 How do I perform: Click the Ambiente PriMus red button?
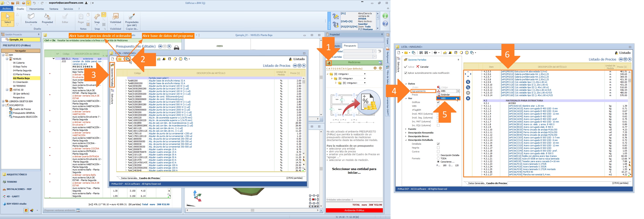[x=354, y=210]
